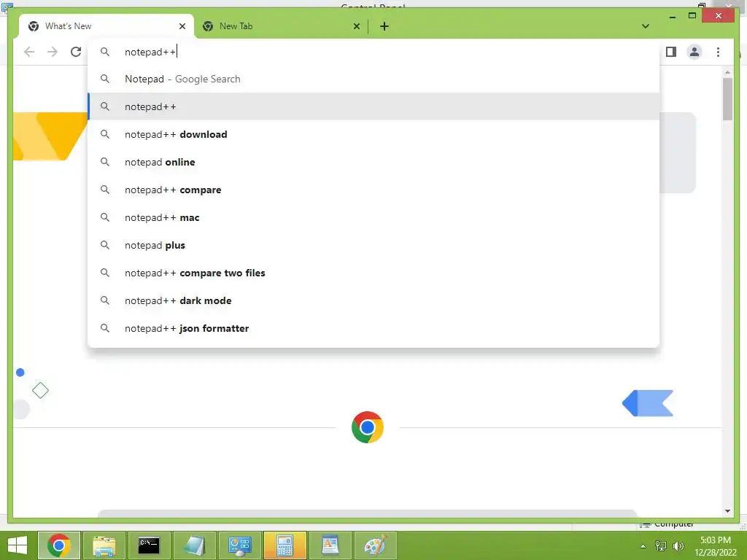Click the search icon beside notepad plus
This screenshot has height=560, width=747.
105,245
